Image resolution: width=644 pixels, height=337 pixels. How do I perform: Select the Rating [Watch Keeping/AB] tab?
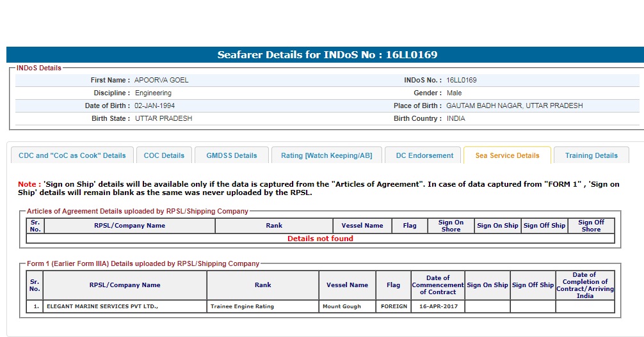point(326,155)
